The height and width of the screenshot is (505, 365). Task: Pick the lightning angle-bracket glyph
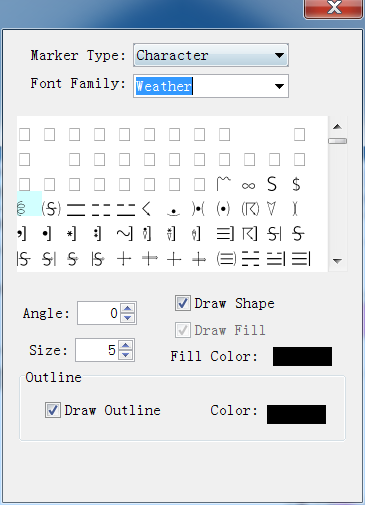click(147, 209)
